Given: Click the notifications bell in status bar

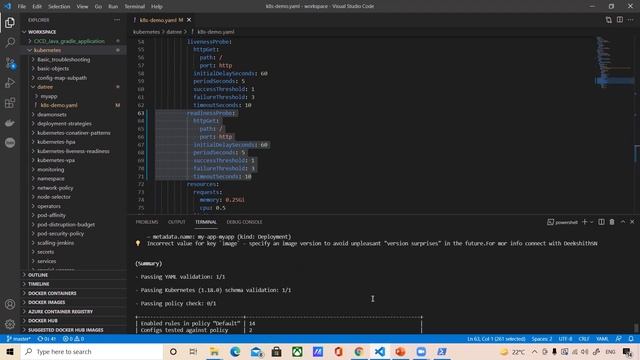Looking at the screenshot, I should click(631, 339).
